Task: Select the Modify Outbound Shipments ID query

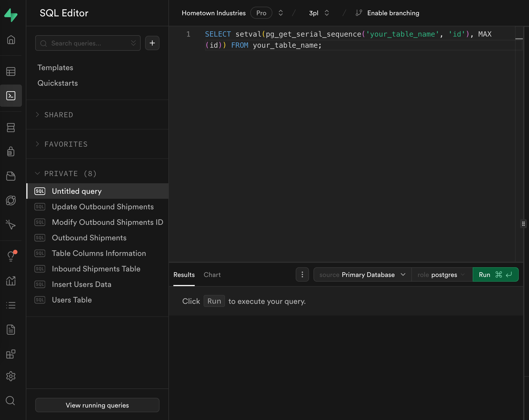Action: click(x=107, y=222)
